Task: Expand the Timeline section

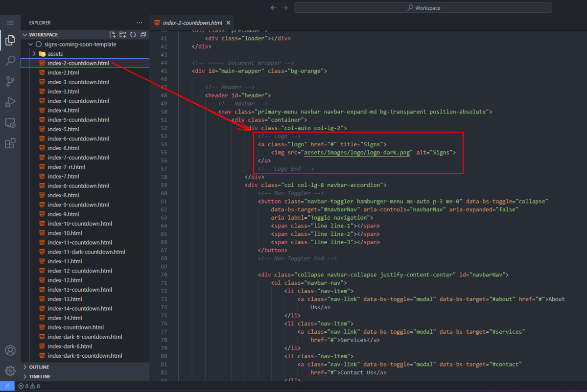Action: coord(40,377)
